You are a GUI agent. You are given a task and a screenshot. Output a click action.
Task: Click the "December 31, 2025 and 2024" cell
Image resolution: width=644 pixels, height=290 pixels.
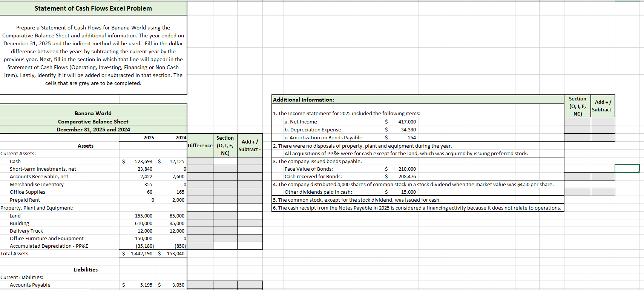[93, 130]
